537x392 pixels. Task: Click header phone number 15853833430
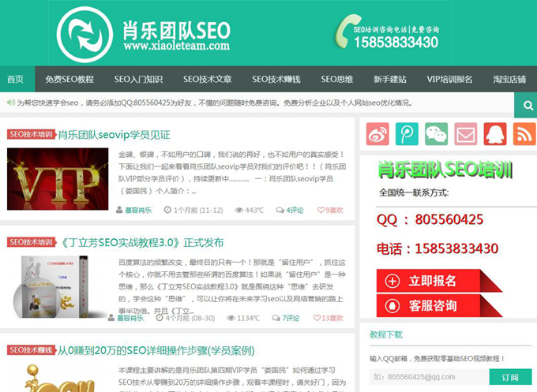click(396, 43)
